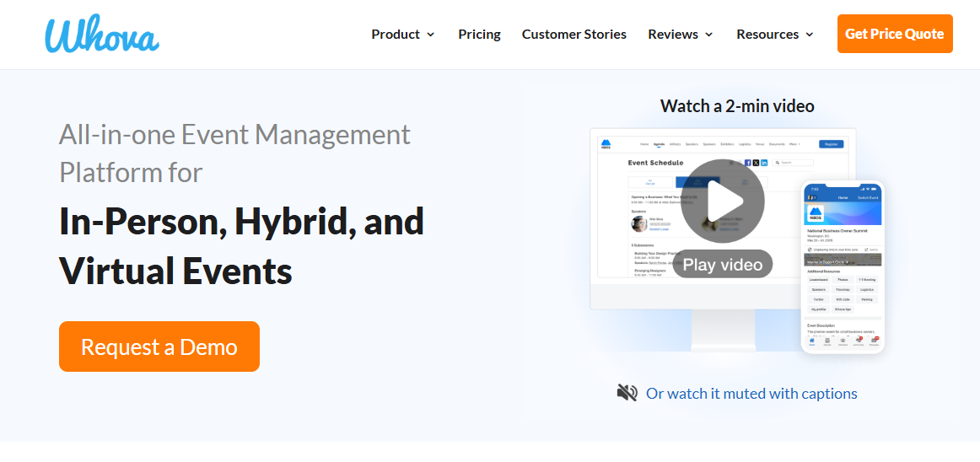Expand the Product menu
The width and height of the screenshot is (980, 462).
tap(403, 35)
